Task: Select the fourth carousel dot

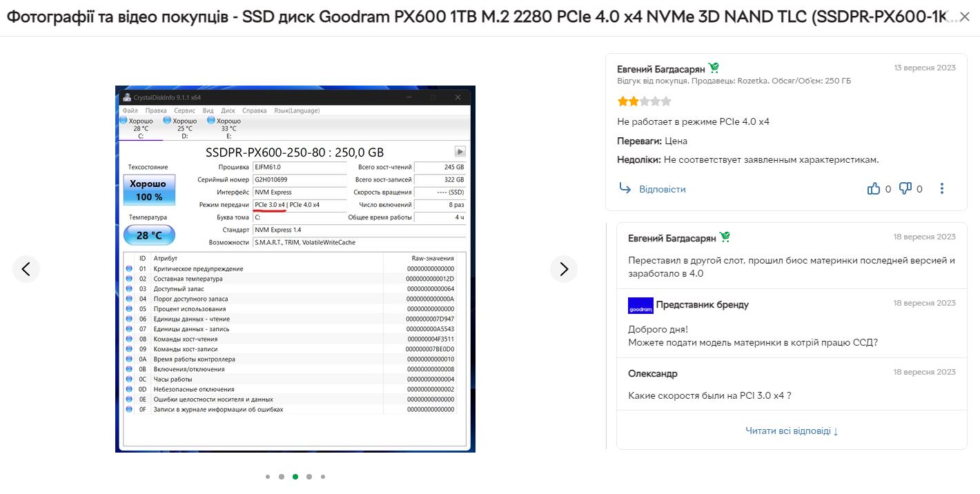Action: (x=309, y=477)
